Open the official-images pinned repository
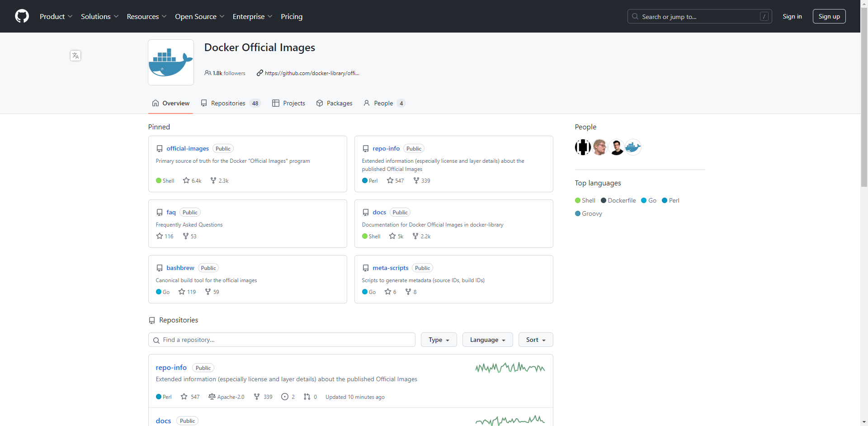The width and height of the screenshot is (868, 426). tap(188, 148)
